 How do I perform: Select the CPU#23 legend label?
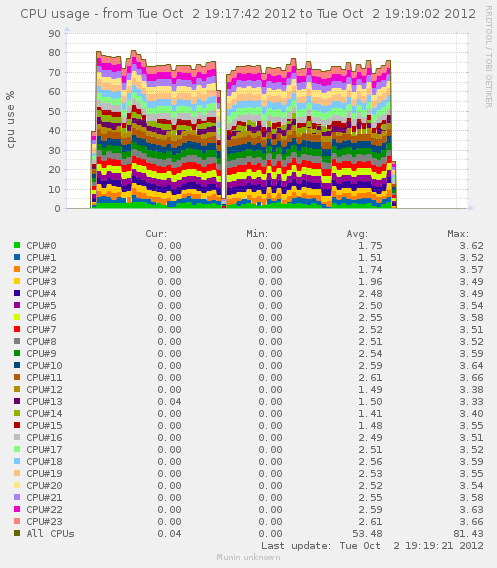tap(44, 521)
